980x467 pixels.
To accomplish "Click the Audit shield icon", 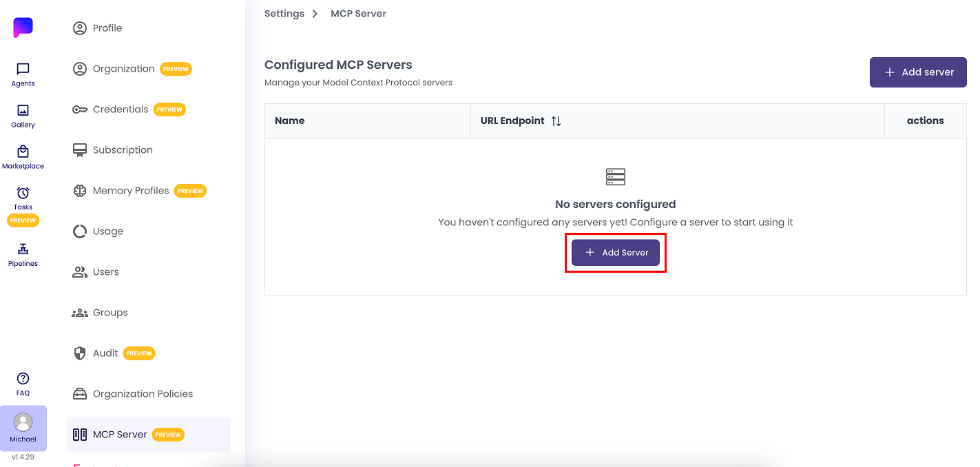I will click(x=80, y=353).
